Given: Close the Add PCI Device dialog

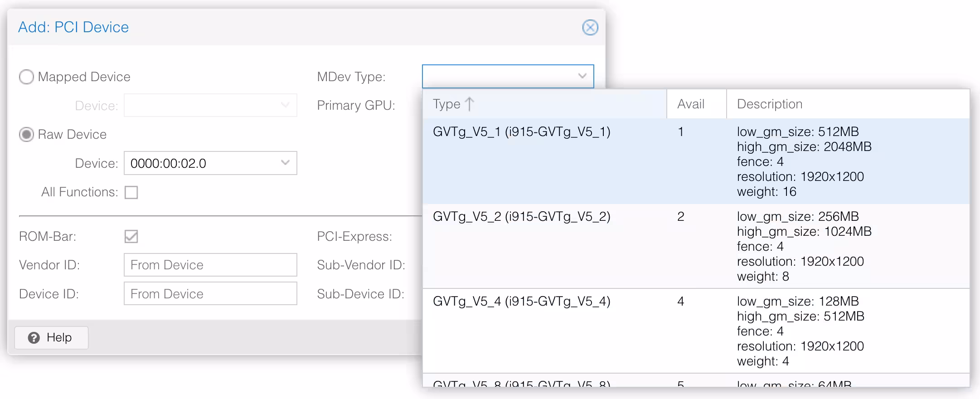Looking at the screenshot, I should pos(590,27).
